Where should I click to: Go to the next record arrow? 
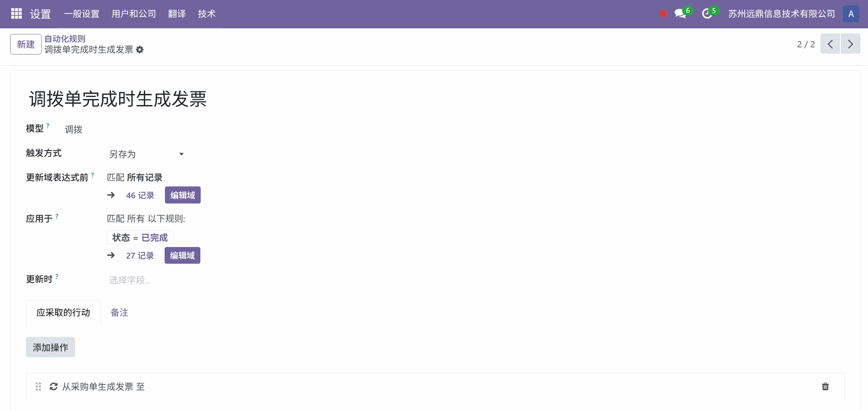pos(850,44)
